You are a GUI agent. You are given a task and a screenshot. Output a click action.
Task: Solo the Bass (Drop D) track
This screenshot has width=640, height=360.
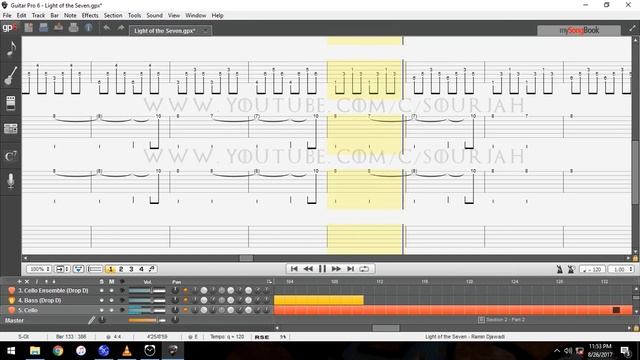point(102,300)
